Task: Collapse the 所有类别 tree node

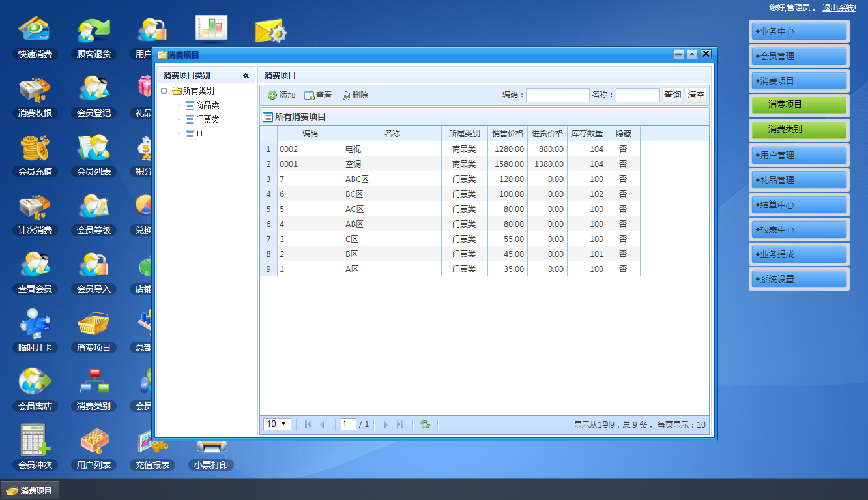Action: click(x=164, y=91)
